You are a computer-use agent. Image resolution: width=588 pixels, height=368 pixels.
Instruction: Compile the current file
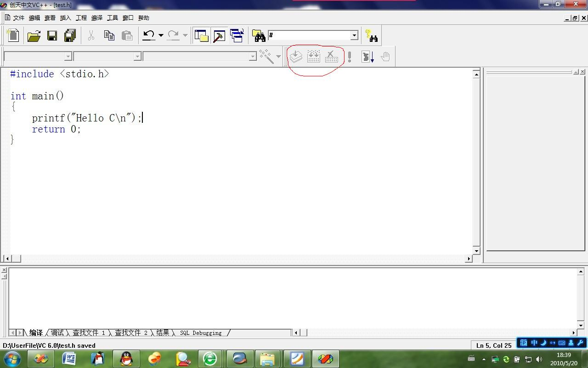(x=296, y=57)
